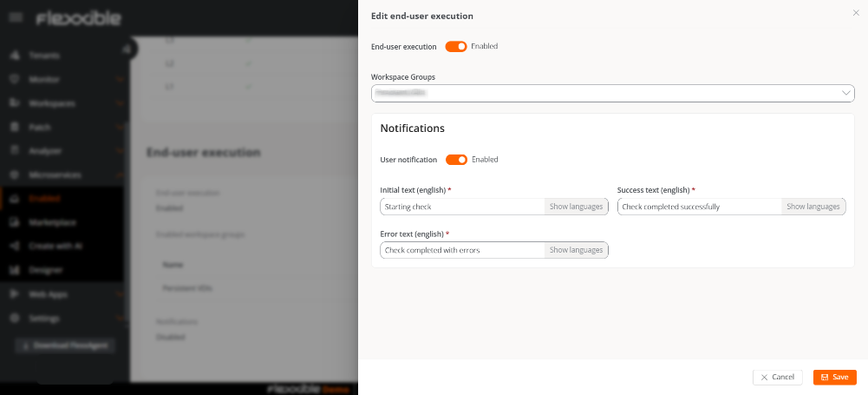
Task: Expand the Patch sidebar section arrow
Action: [x=120, y=127]
